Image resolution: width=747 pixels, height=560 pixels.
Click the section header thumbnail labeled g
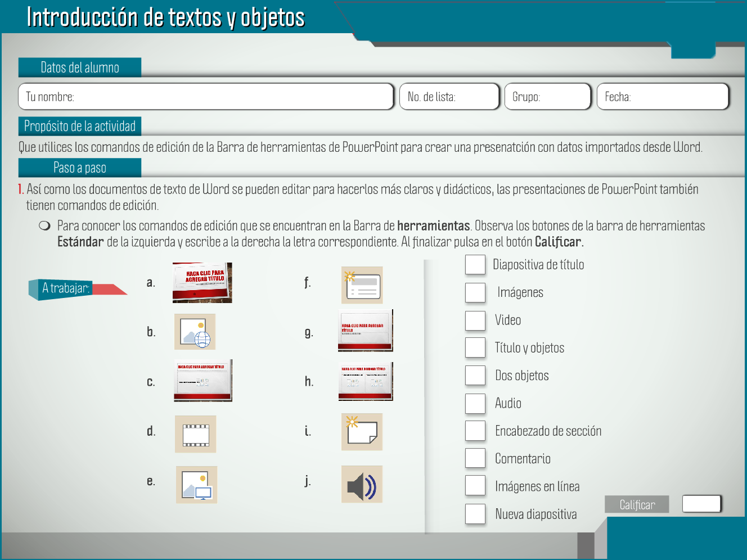365,331
